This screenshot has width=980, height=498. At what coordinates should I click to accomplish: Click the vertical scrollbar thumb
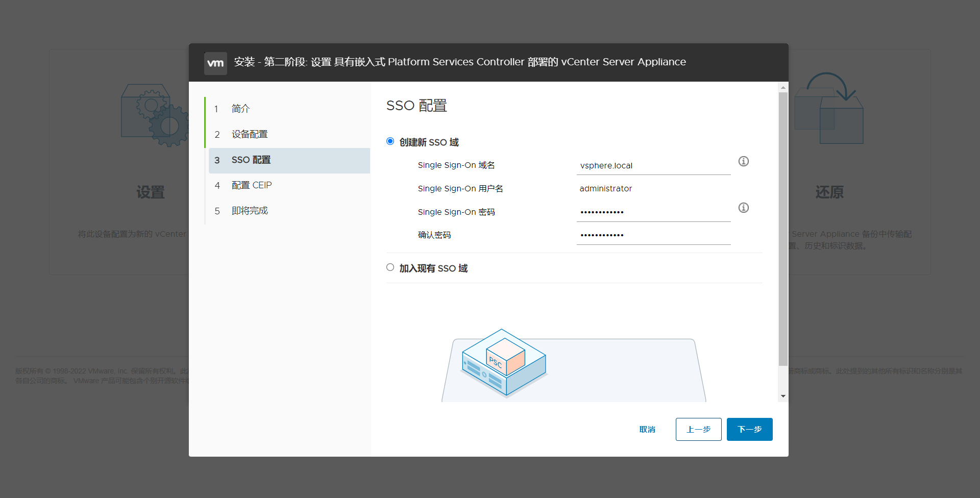coord(783,229)
